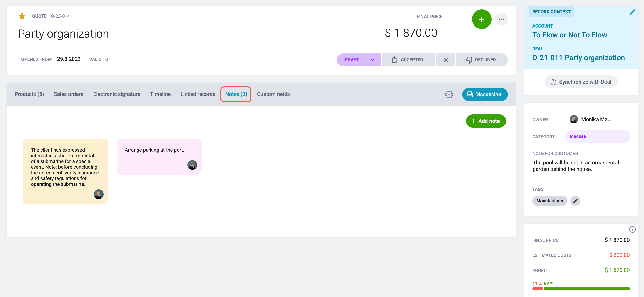Open account To Flow or Not To Flow
Screen dimensions: 644x297
[569, 35]
